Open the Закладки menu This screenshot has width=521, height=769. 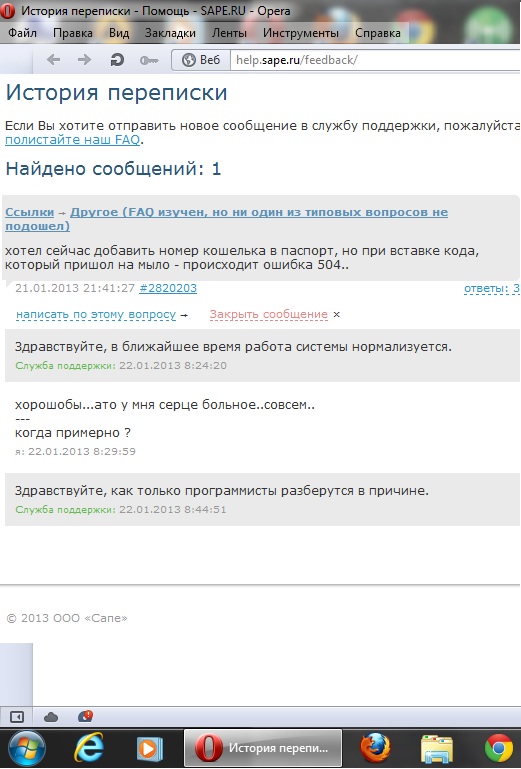tap(170, 33)
